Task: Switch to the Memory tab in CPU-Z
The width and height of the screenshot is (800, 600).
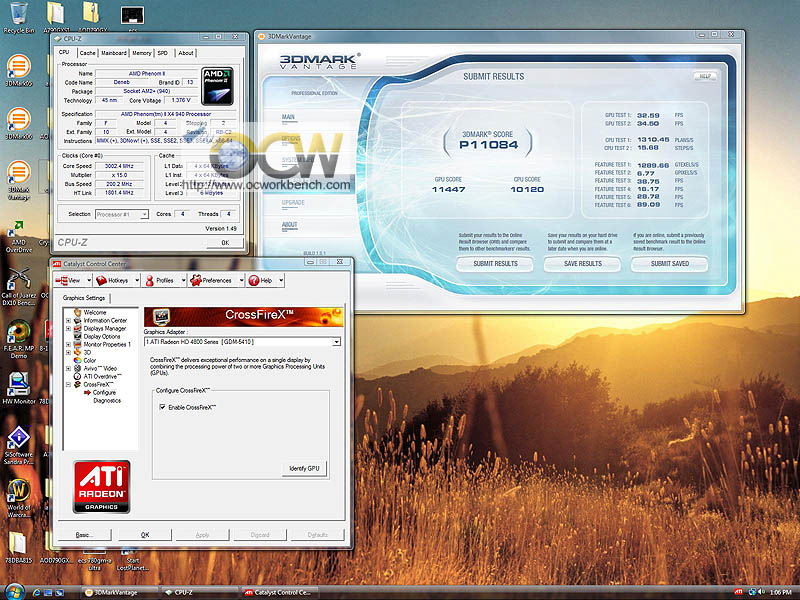Action: point(142,53)
